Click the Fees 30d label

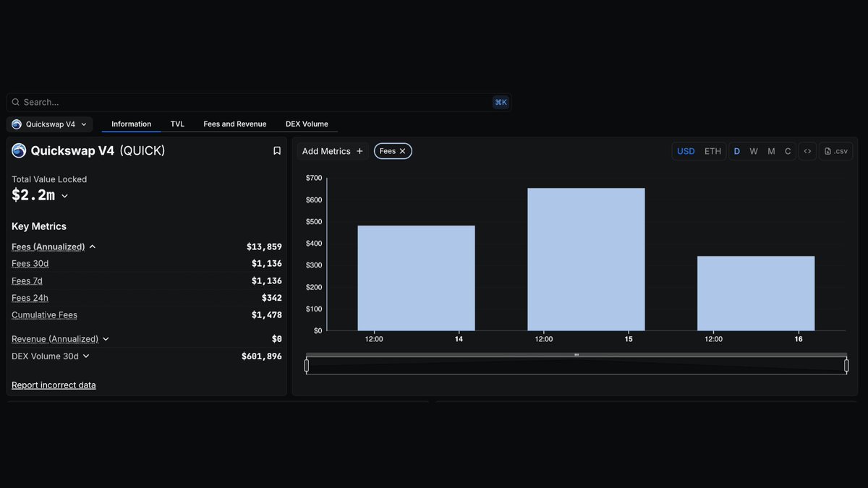(x=30, y=264)
